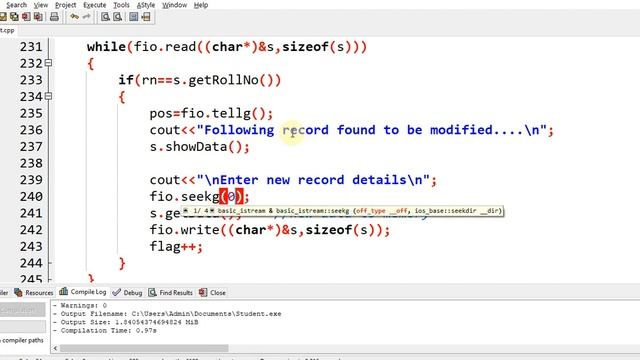The width and height of the screenshot is (640, 360).
Task: Open the Execute menu
Action: (95, 5)
